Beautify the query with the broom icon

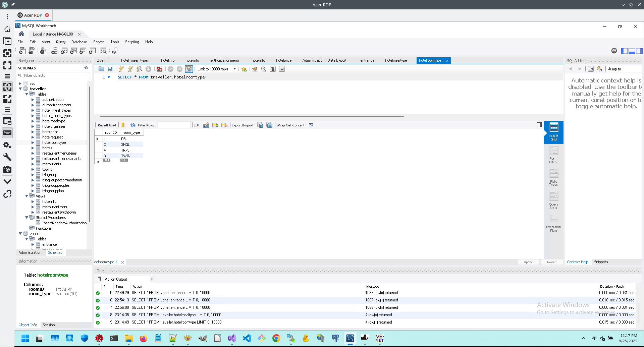tap(255, 69)
